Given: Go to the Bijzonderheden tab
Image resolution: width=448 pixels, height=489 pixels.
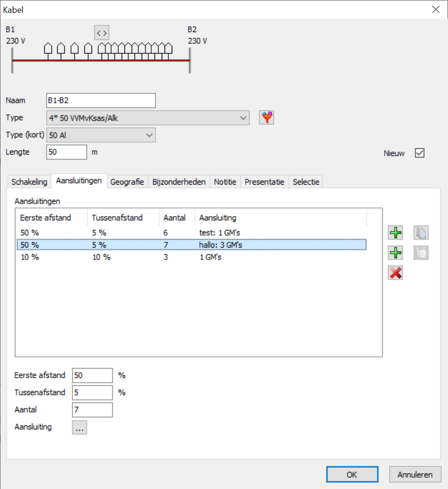Looking at the screenshot, I should point(179,182).
